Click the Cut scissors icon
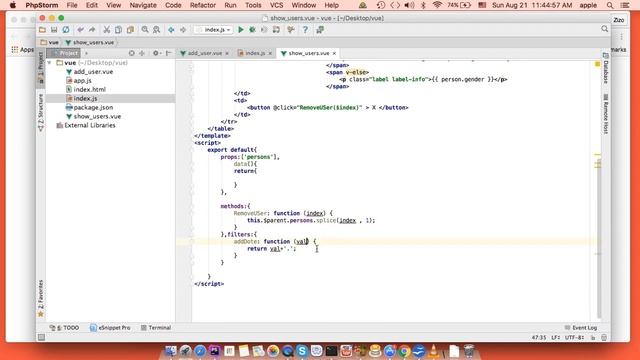The height and width of the screenshot is (360, 640). click(x=107, y=30)
